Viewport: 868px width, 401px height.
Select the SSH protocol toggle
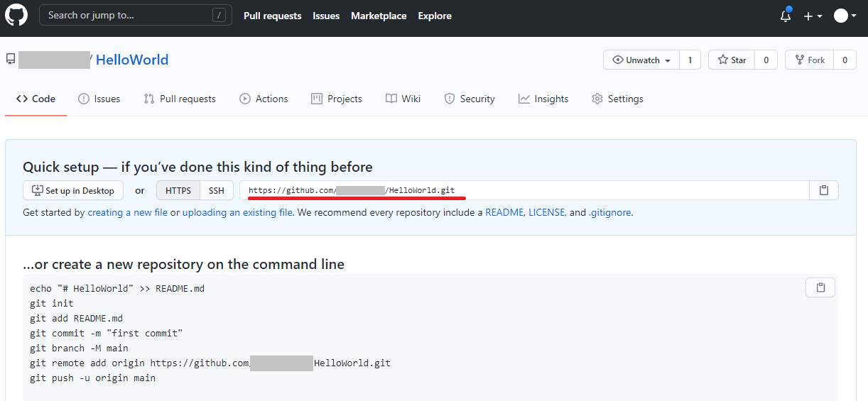tap(217, 190)
